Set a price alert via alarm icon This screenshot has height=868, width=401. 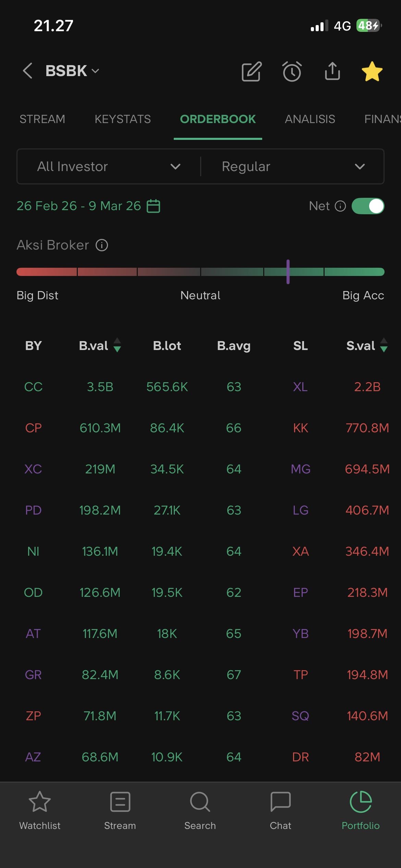coord(292,72)
